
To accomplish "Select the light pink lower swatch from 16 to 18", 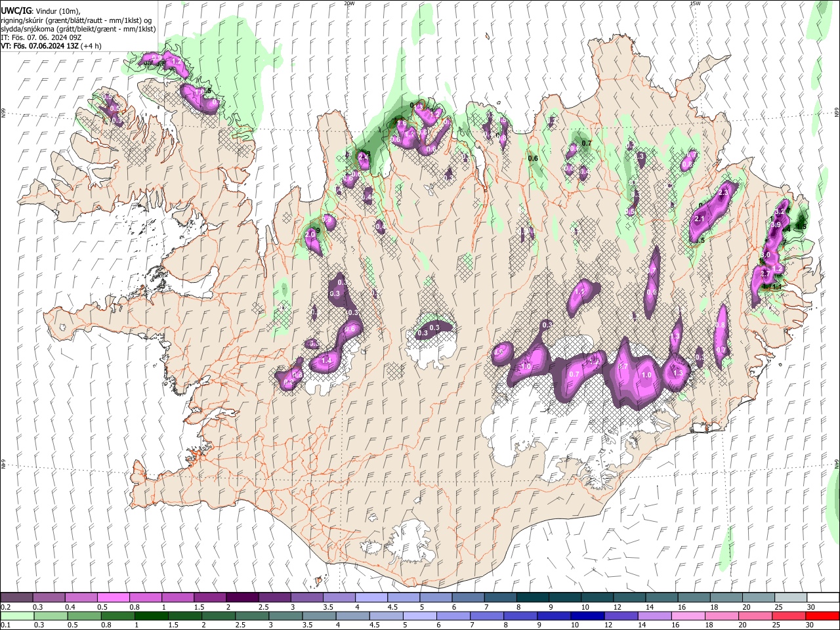I will point(686,616).
